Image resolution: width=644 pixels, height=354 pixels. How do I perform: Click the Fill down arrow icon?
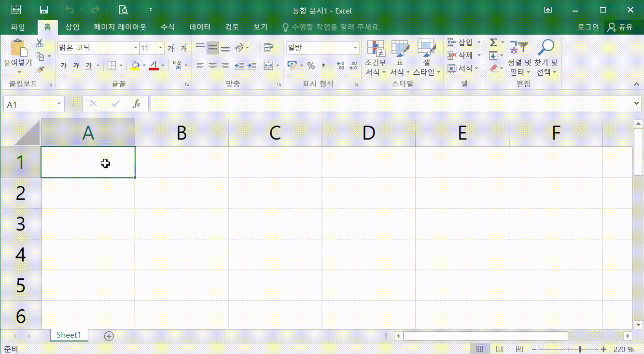(493, 55)
